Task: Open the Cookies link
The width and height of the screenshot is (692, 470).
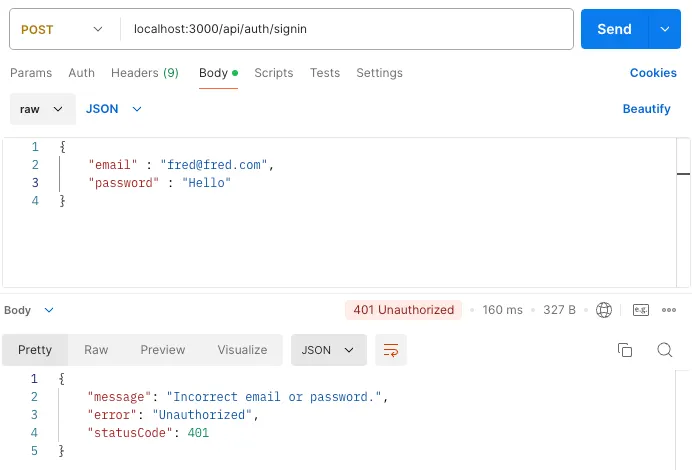Action: [653, 73]
